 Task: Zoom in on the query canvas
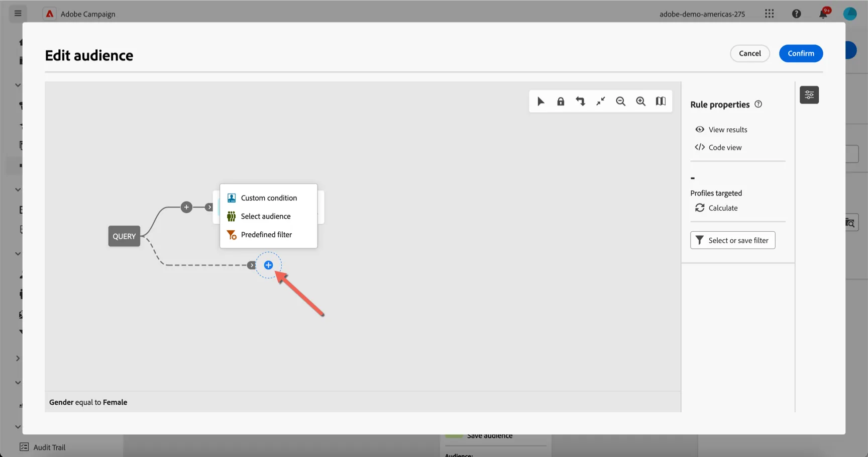coord(641,102)
